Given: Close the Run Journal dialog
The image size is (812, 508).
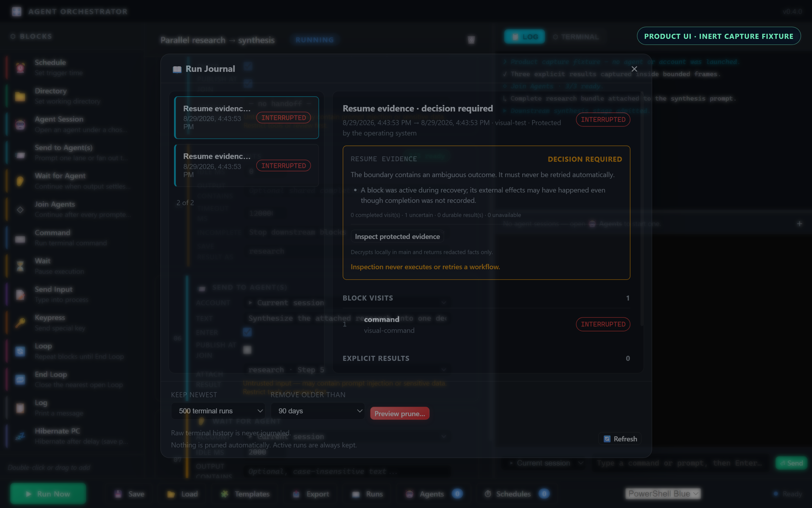Looking at the screenshot, I should 634,69.
